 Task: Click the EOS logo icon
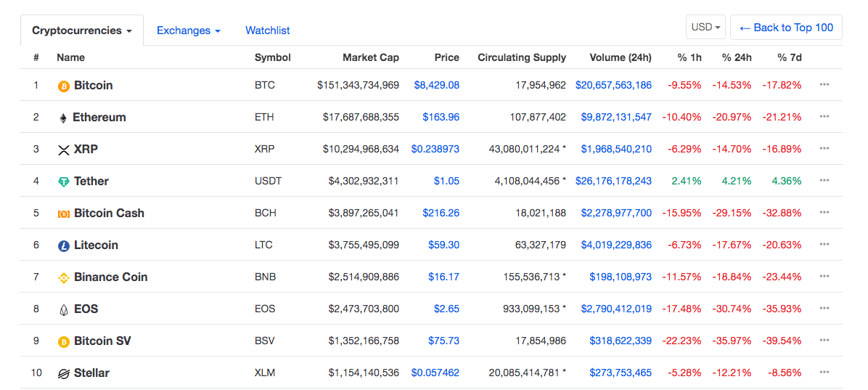point(64,309)
